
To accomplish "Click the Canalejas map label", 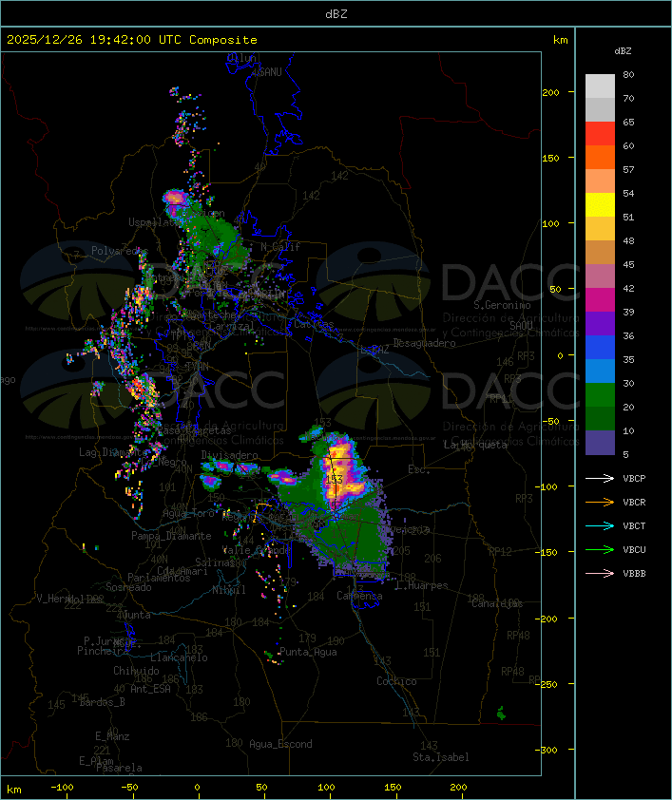I will pyautogui.click(x=497, y=603).
